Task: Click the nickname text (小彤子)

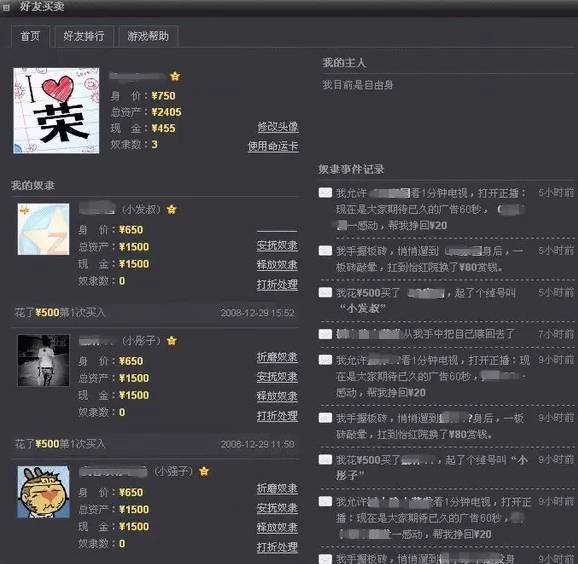Action: (142, 341)
